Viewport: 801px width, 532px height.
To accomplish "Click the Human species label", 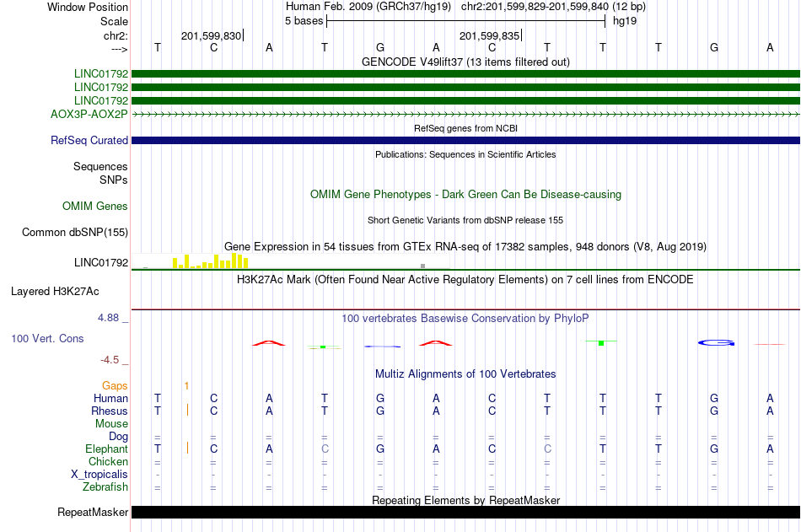I will pyautogui.click(x=110, y=398).
